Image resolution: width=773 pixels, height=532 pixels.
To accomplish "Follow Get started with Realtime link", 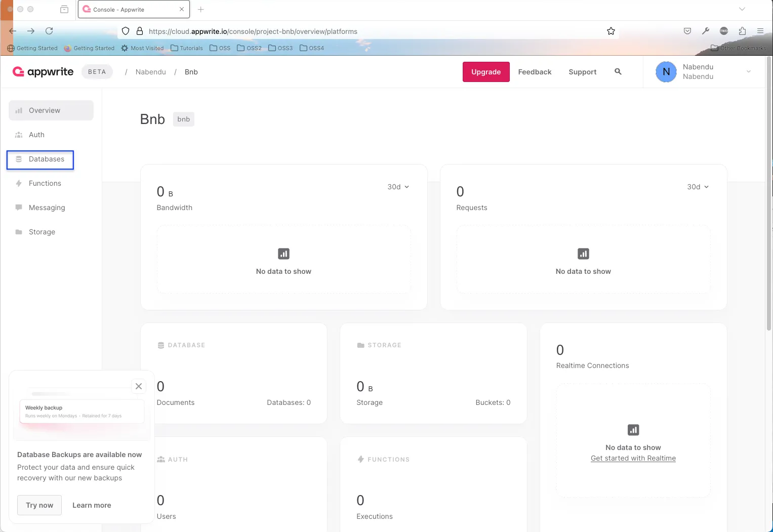I will (633, 458).
